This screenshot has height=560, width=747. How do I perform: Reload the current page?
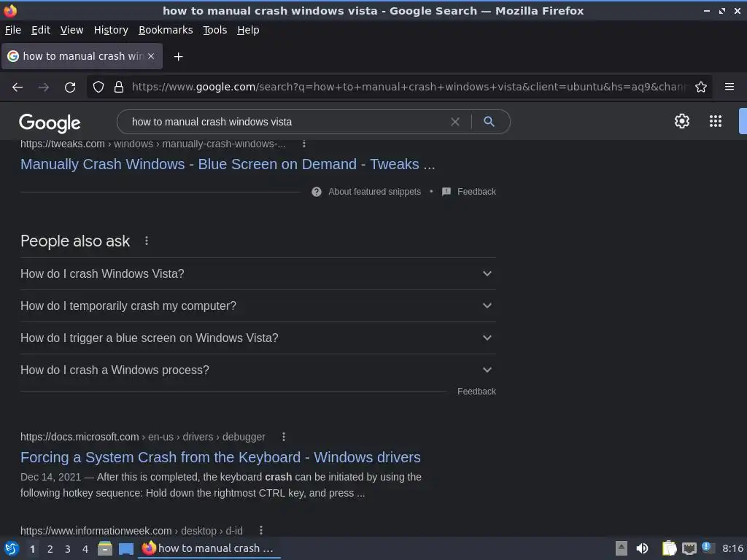coord(70,87)
